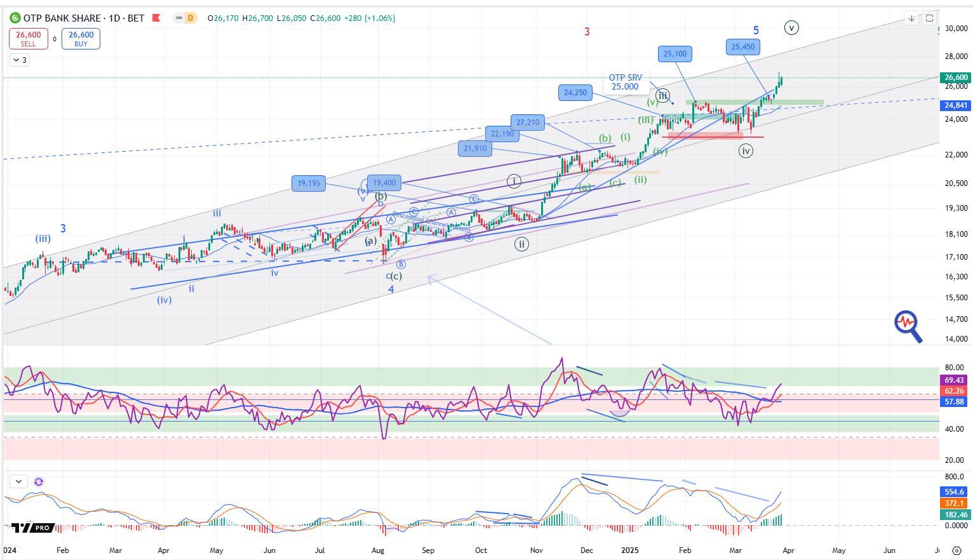The width and height of the screenshot is (973, 560).
Task: Click the 24,841 price axis label
Action: point(955,105)
